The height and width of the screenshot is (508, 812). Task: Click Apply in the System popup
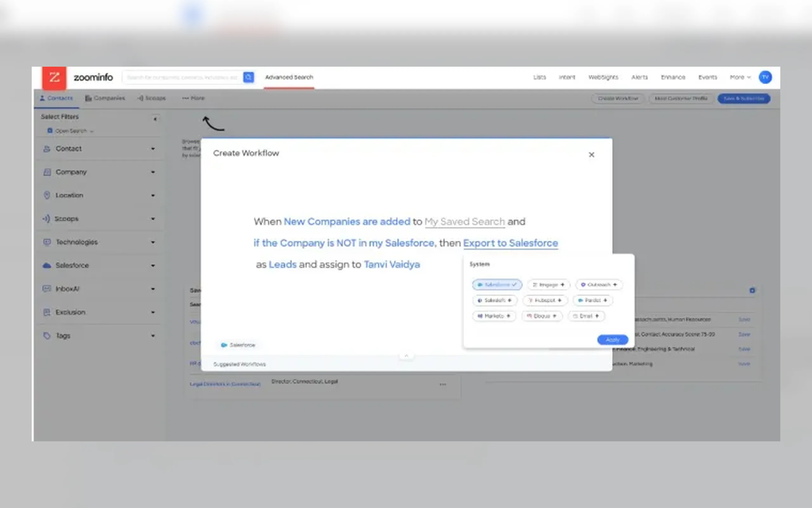(612, 340)
